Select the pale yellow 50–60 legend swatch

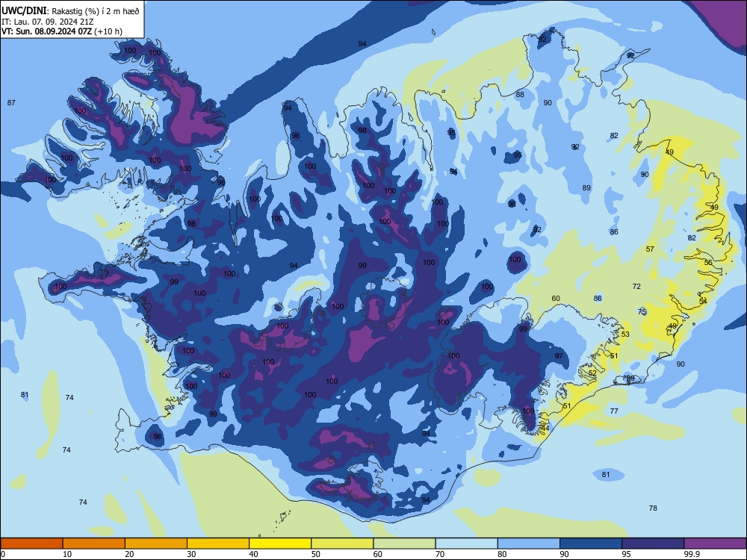[342, 544]
